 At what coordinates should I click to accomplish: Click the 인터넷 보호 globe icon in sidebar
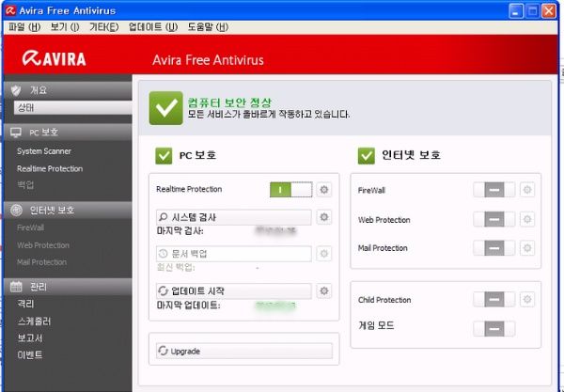16,210
